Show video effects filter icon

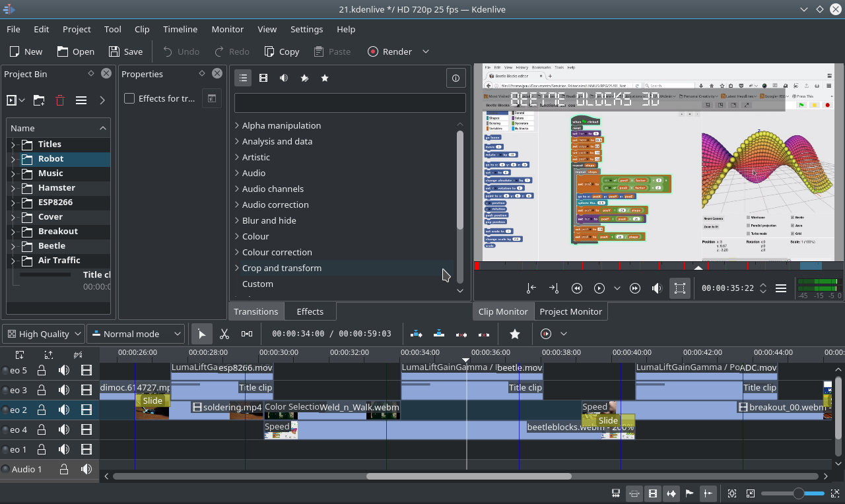263,78
